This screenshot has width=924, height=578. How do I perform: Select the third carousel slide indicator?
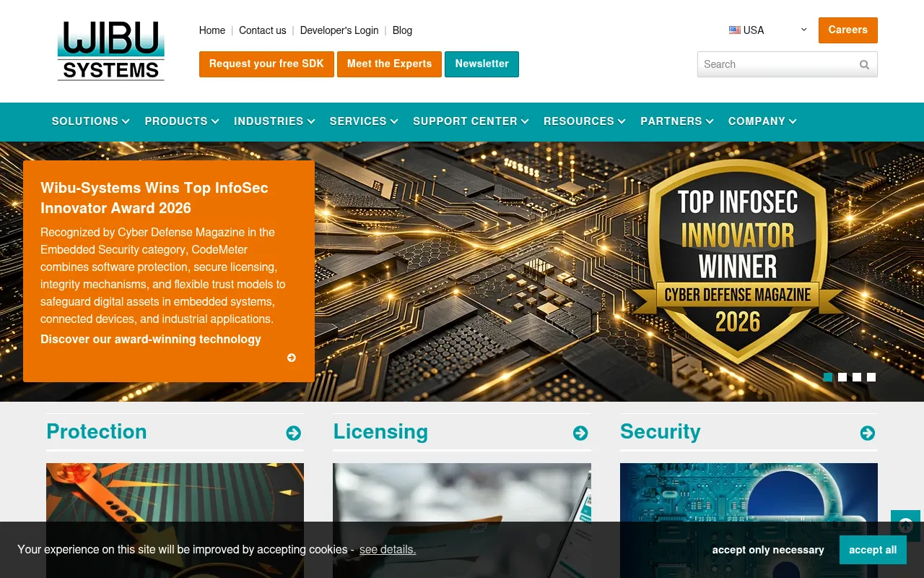(x=857, y=377)
